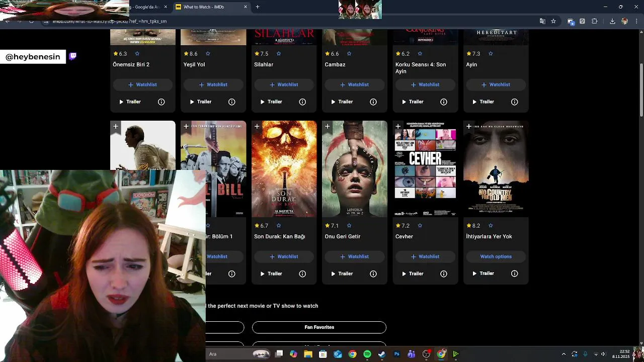Image resolution: width=644 pixels, height=362 pixels.
Task: Open info icon for Korku Seansı 4
Action: pyautogui.click(x=444, y=102)
